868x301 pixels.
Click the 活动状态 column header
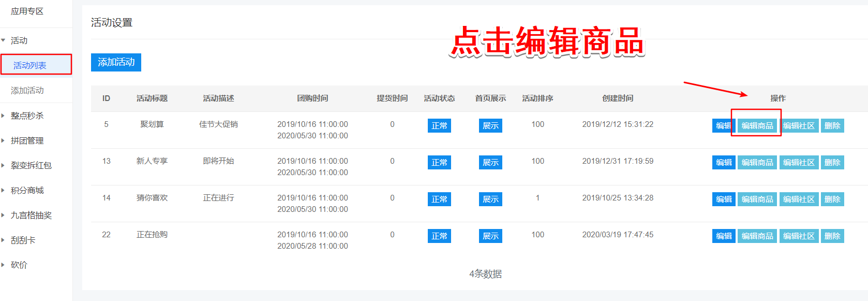(x=439, y=98)
